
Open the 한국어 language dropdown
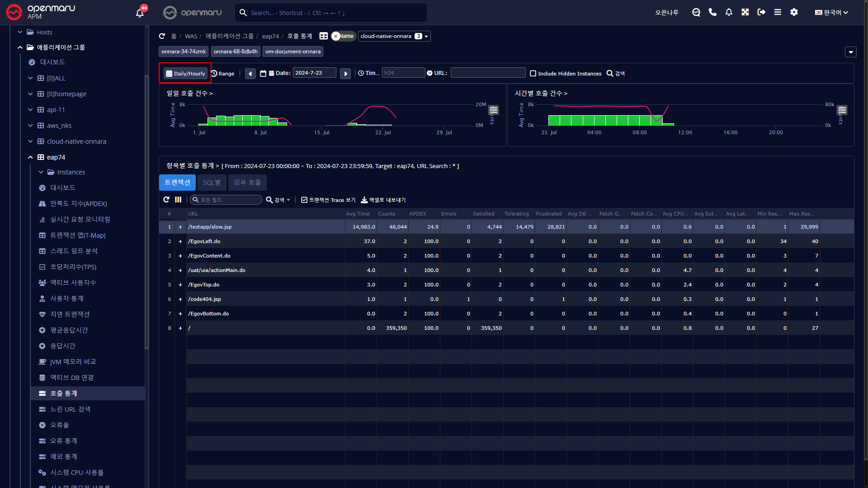831,12
